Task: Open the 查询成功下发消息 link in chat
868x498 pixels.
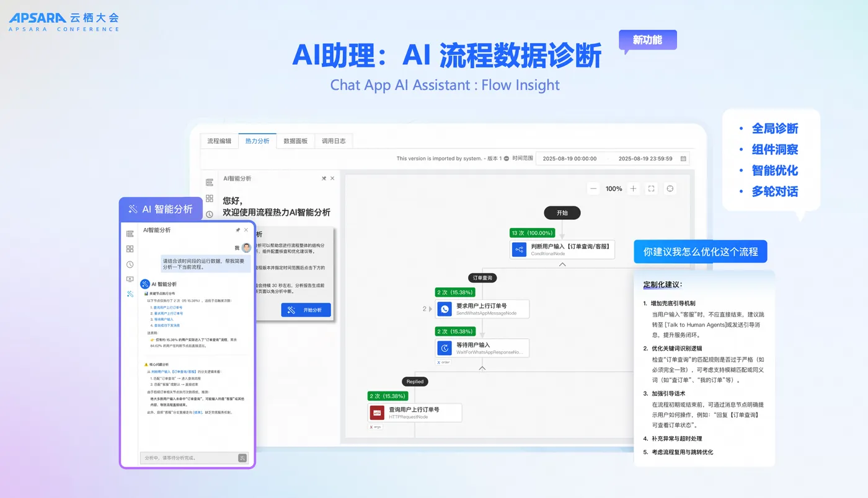Action: [x=167, y=325]
